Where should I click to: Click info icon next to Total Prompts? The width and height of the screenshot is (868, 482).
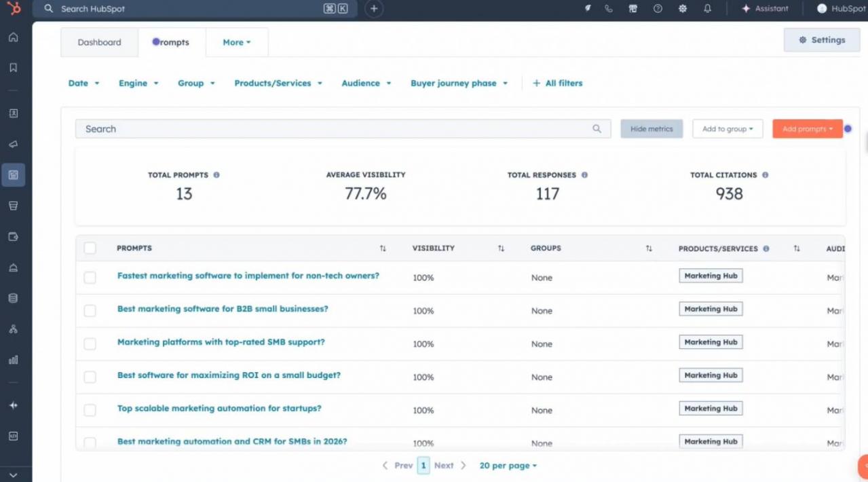tap(216, 175)
